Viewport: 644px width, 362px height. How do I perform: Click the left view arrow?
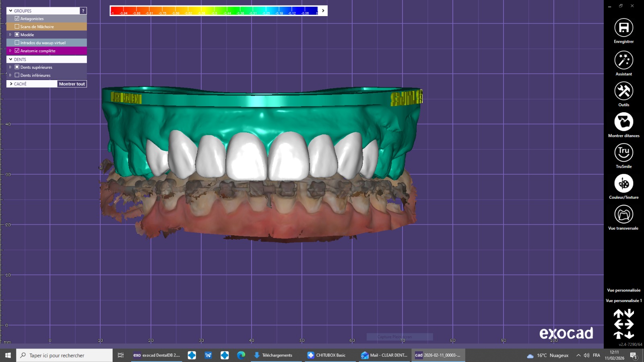[x=619, y=324]
